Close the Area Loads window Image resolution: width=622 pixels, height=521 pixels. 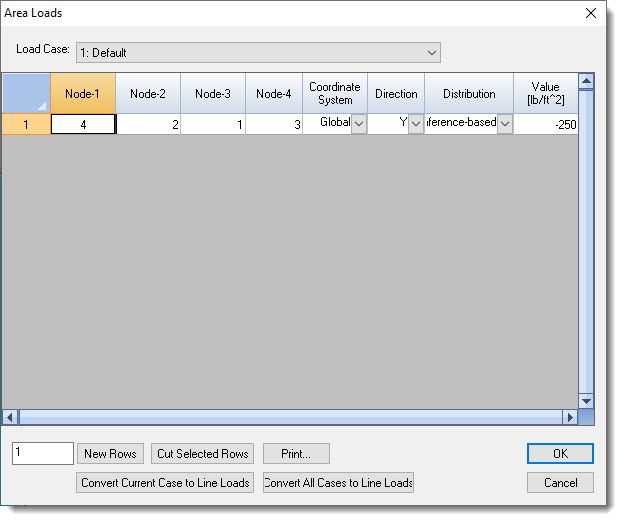click(590, 14)
